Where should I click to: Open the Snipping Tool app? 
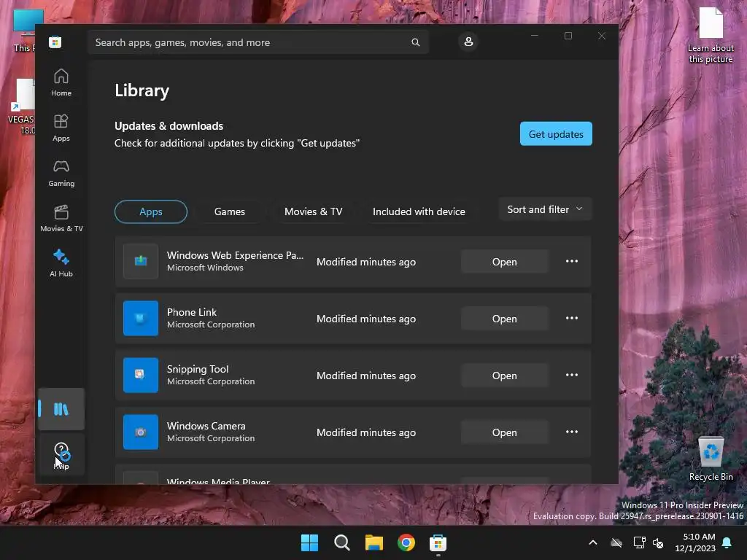tap(505, 376)
